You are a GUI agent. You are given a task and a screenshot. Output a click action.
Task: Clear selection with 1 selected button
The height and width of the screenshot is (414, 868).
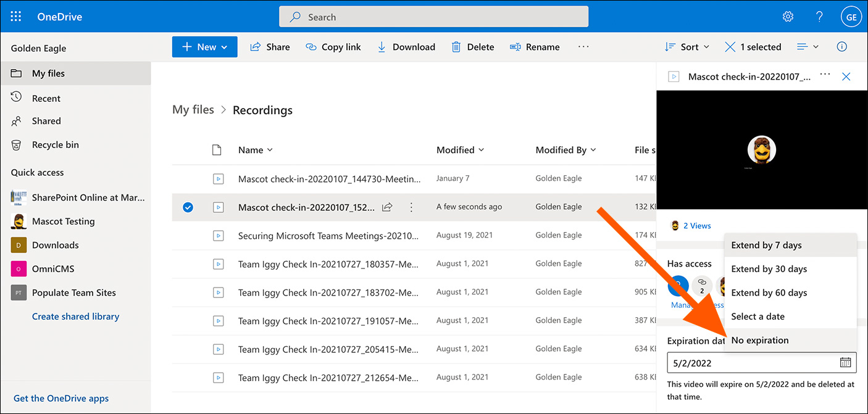point(753,47)
